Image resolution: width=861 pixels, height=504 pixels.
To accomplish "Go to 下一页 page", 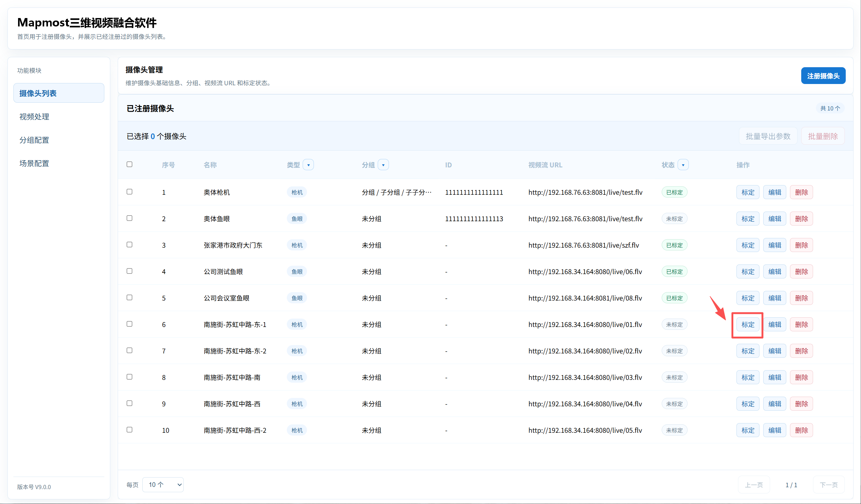I will (x=829, y=484).
